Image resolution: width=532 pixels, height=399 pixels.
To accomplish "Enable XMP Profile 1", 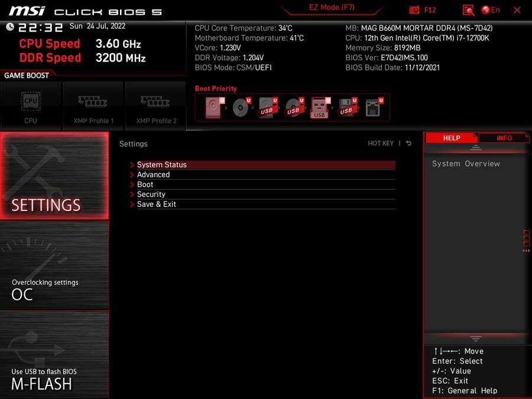I will [x=93, y=105].
